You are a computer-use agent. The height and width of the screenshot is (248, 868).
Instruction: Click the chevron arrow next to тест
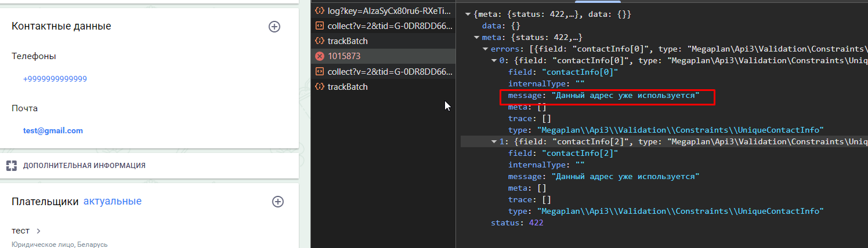pos(38,231)
